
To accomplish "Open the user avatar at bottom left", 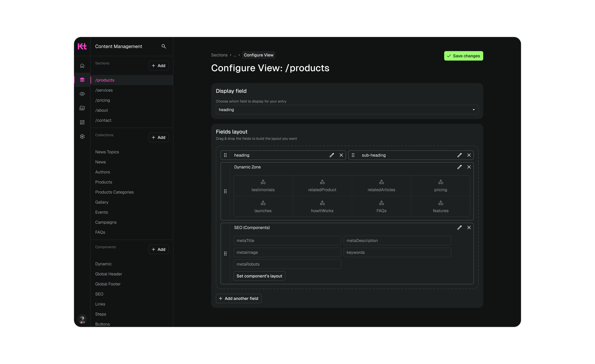I will [82, 319].
